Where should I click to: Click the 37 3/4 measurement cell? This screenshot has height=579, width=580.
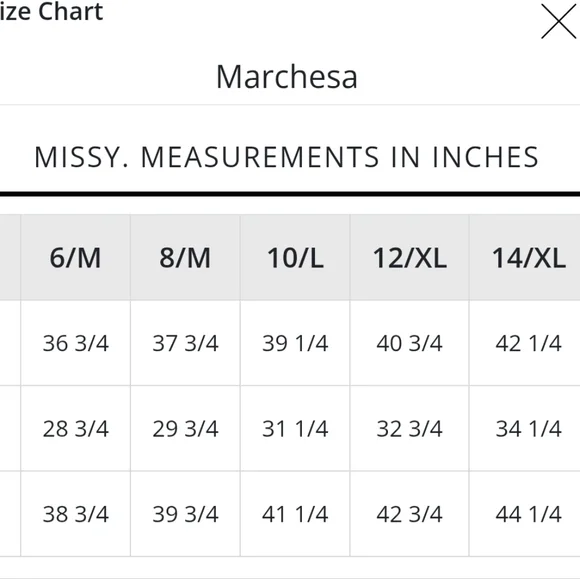[185, 343]
